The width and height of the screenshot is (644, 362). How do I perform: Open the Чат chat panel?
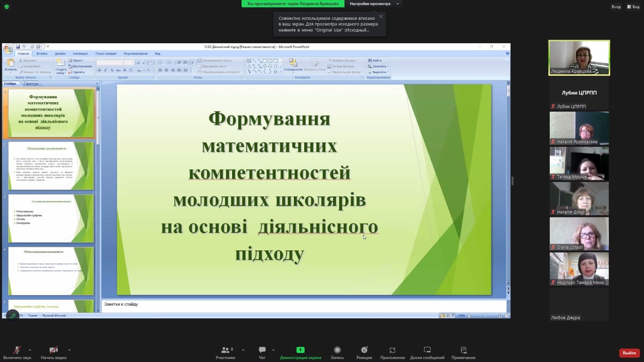(x=262, y=353)
